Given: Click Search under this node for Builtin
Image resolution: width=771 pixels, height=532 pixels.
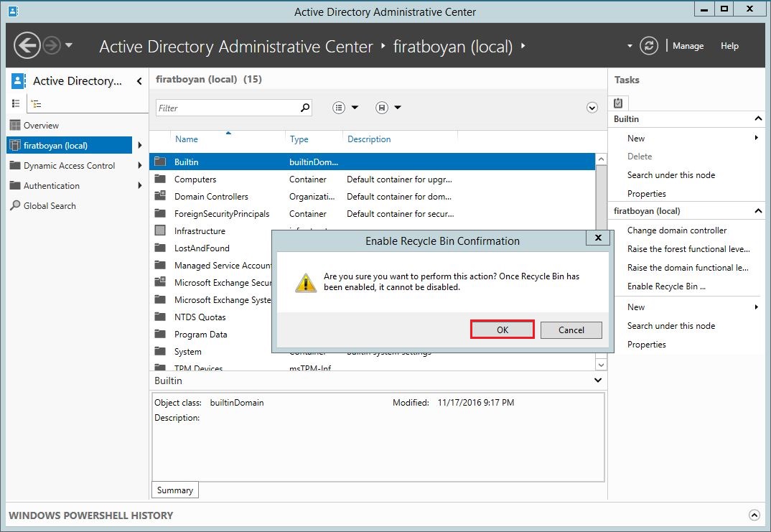Looking at the screenshot, I should click(x=671, y=175).
